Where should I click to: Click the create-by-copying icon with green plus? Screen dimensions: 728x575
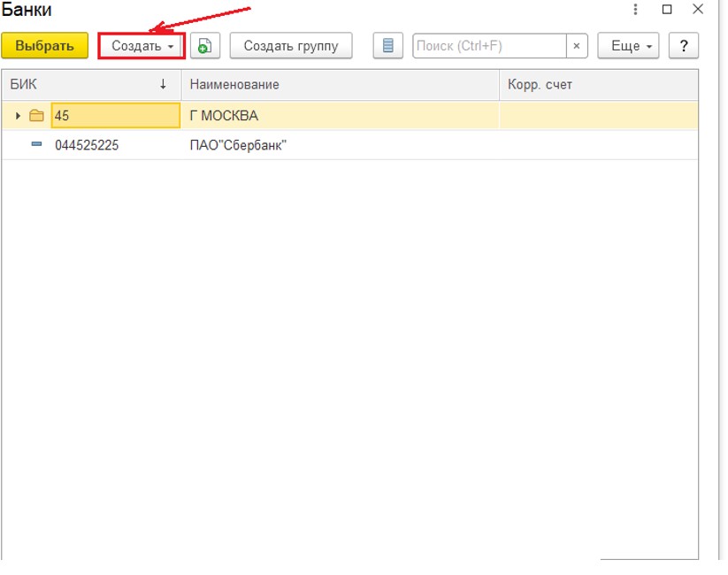[204, 46]
